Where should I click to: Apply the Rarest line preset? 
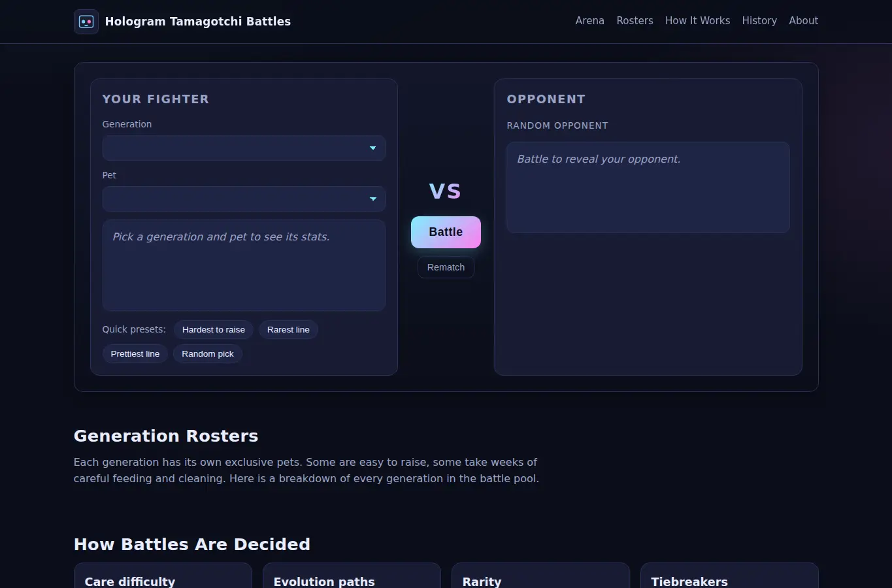(x=288, y=330)
